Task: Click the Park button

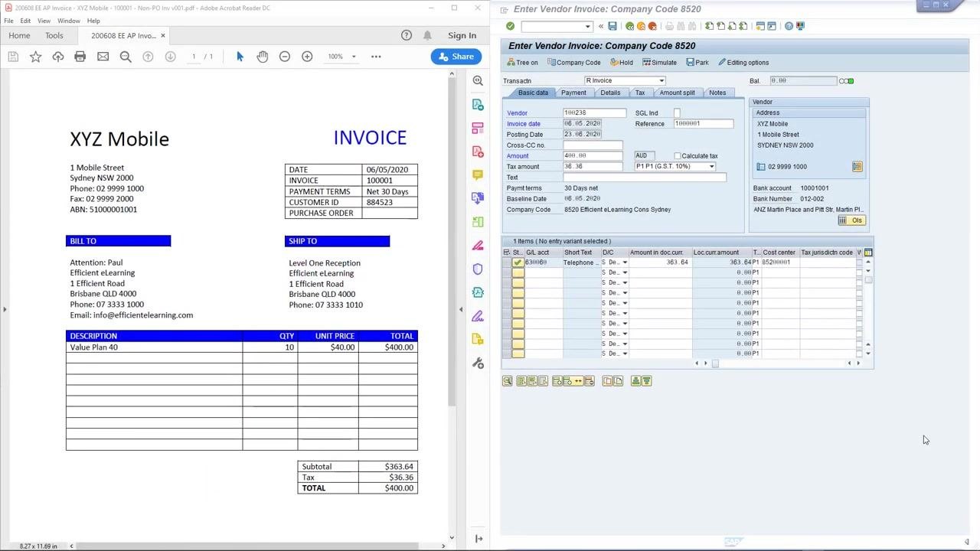Action: pyautogui.click(x=697, y=63)
